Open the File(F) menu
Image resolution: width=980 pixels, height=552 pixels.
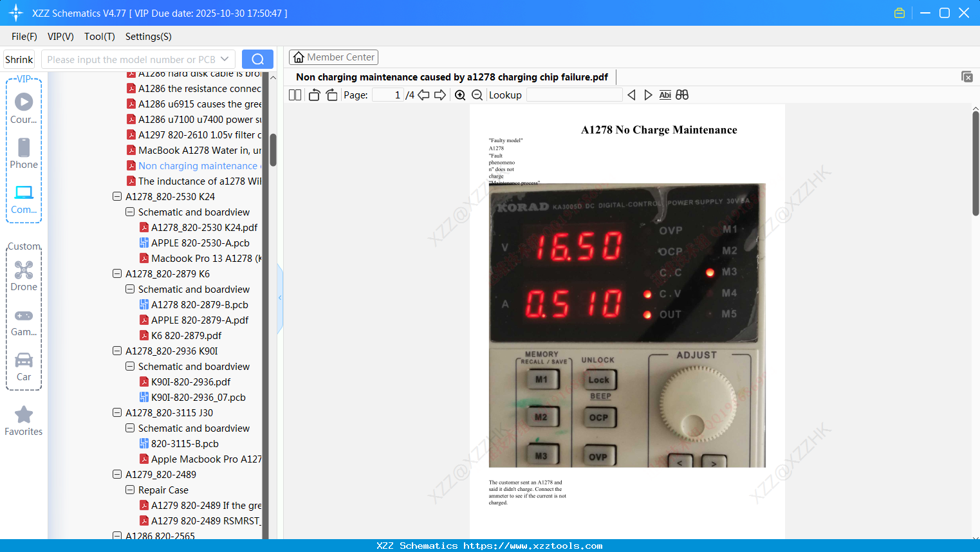click(24, 37)
